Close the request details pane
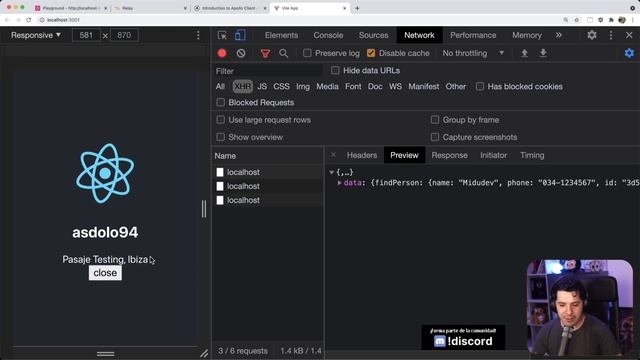 tap(333, 155)
